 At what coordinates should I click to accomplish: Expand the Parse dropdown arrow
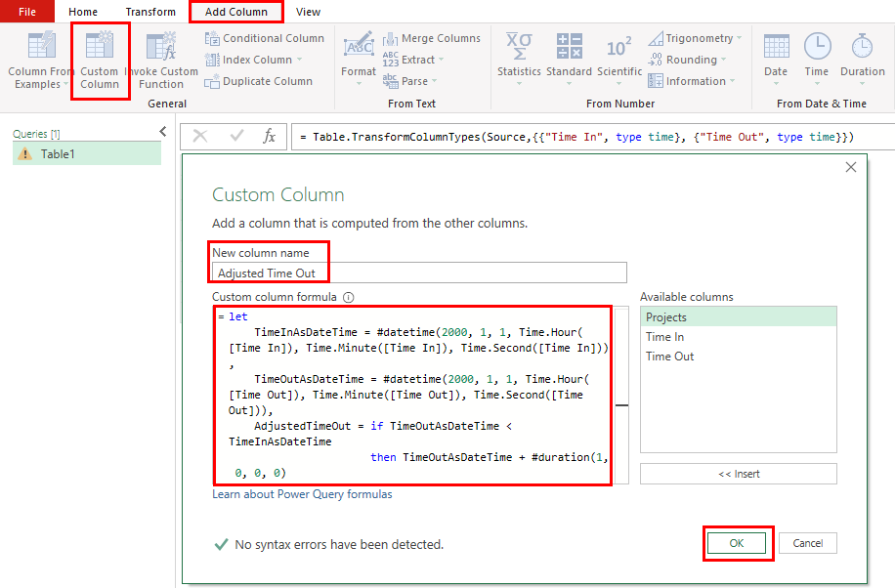[x=434, y=81]
